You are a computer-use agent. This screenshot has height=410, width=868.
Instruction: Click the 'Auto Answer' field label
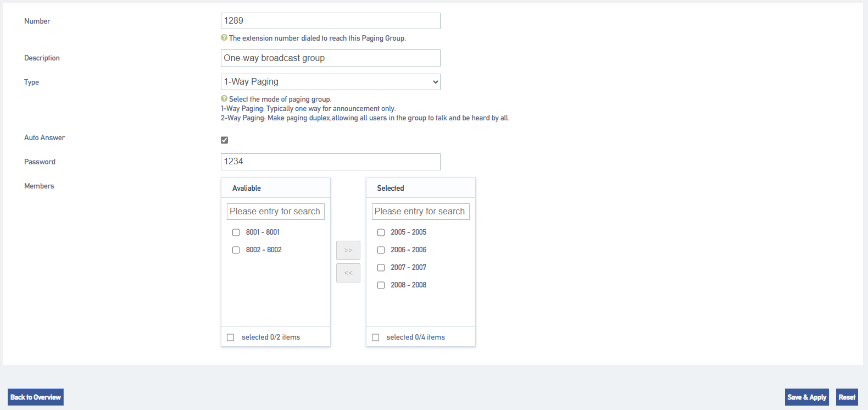44,138
